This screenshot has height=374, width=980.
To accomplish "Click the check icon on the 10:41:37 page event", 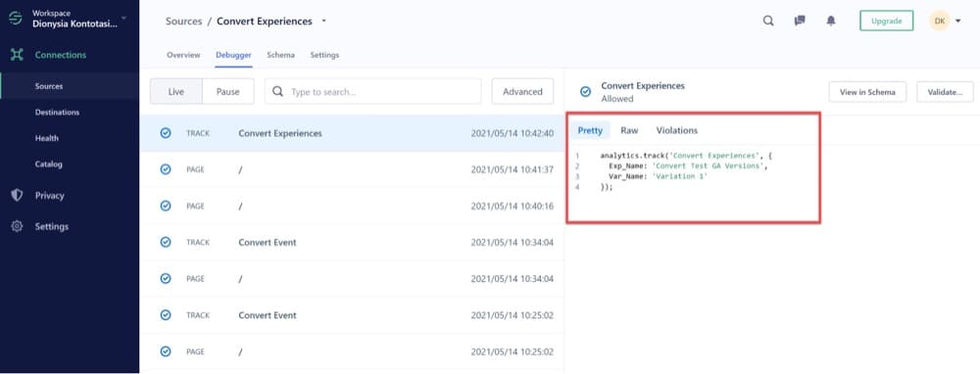I will [166, 169].
